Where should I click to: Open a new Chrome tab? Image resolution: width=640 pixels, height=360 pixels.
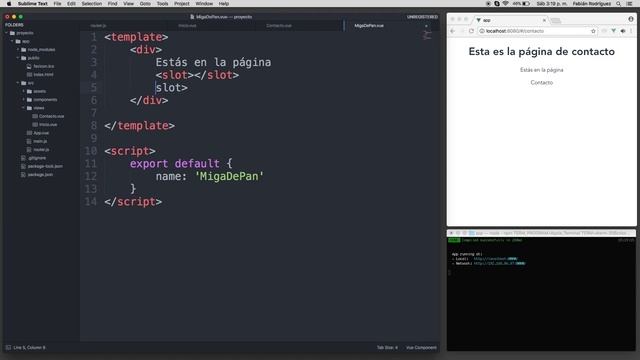tap(556, 20)
